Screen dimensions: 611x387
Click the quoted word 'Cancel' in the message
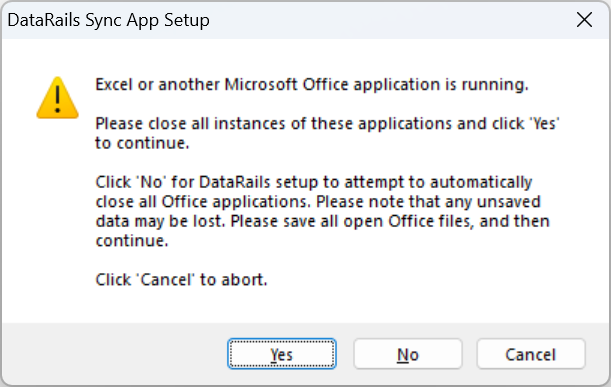[167, 279]
